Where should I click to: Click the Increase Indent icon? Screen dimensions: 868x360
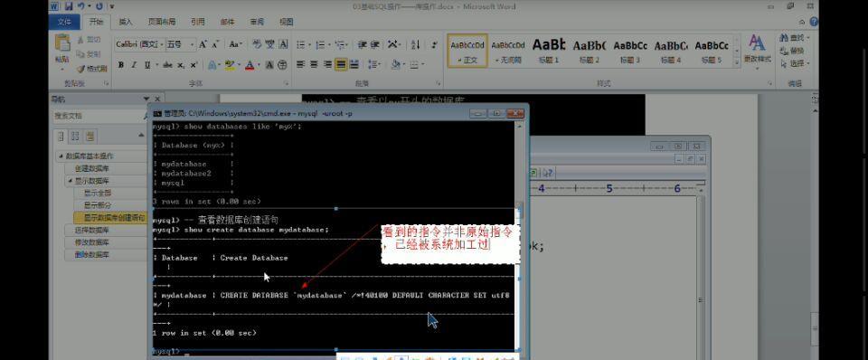pos(374,45)
